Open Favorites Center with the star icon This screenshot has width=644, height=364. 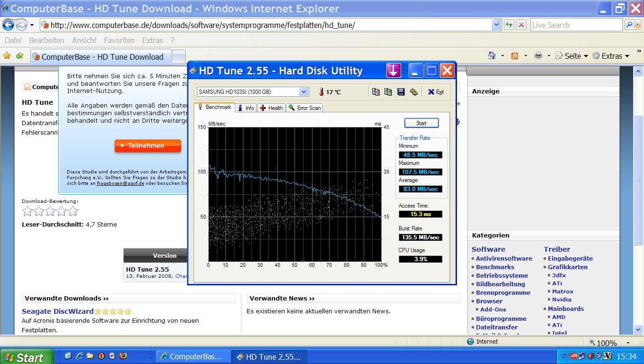pyautogui.click(x=7, y=56)
